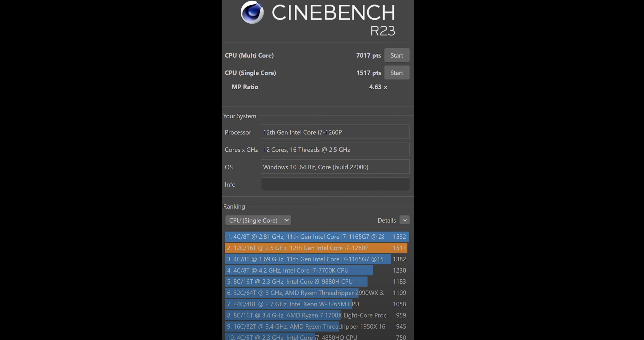
Task: Click the Cores x GHz label
Action: (241, 150)
